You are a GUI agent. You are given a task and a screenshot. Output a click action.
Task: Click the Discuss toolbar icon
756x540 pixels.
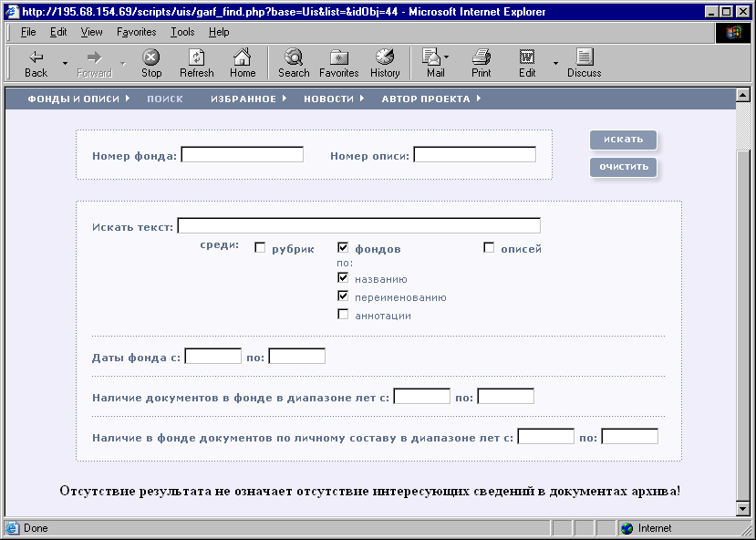click(x=584, y=57)
